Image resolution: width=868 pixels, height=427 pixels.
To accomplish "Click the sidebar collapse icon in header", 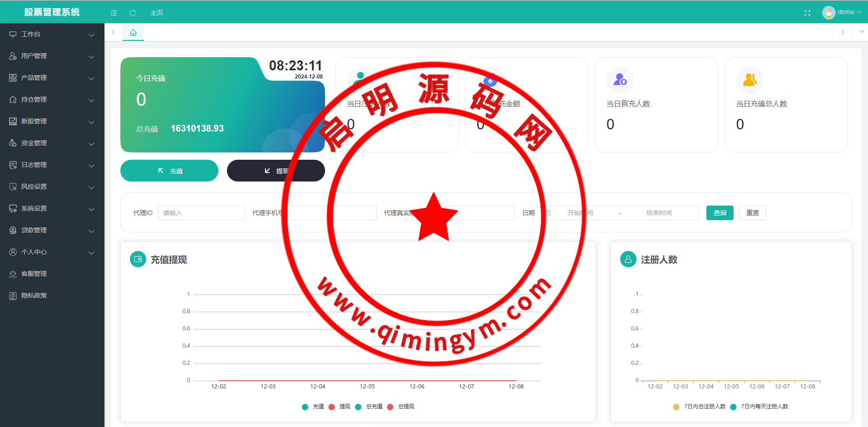I will [x=113, y=13].
